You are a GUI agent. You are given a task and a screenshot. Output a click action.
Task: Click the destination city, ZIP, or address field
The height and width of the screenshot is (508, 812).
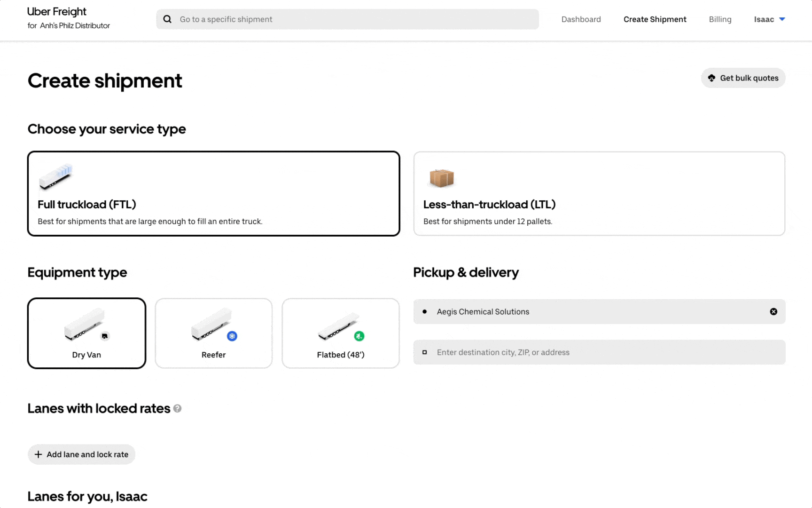[x=599, y=352]
